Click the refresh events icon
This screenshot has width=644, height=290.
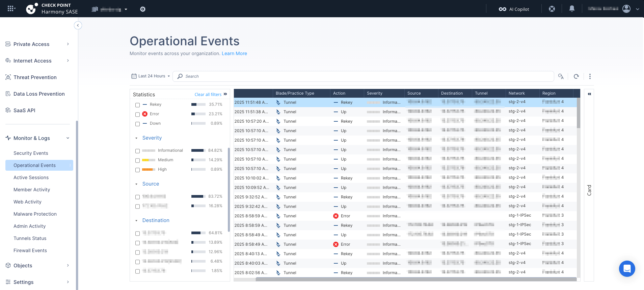pyautogui.click(x=576, y=76)
